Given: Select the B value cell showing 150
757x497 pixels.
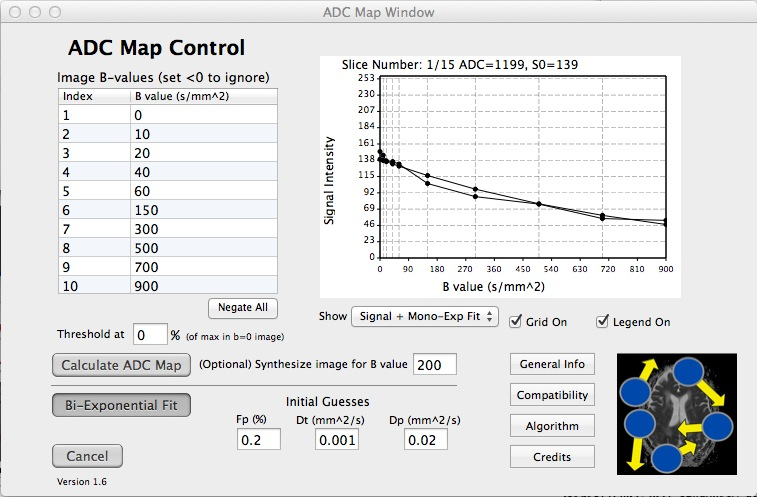Looking at the screenshot, I should pyautogui.click(x=203, y=210).
